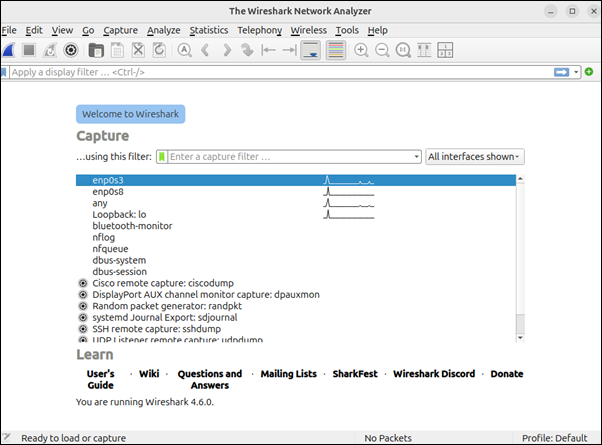Close this capture file icon
602x445 pixels.
[x=138, y=50]
